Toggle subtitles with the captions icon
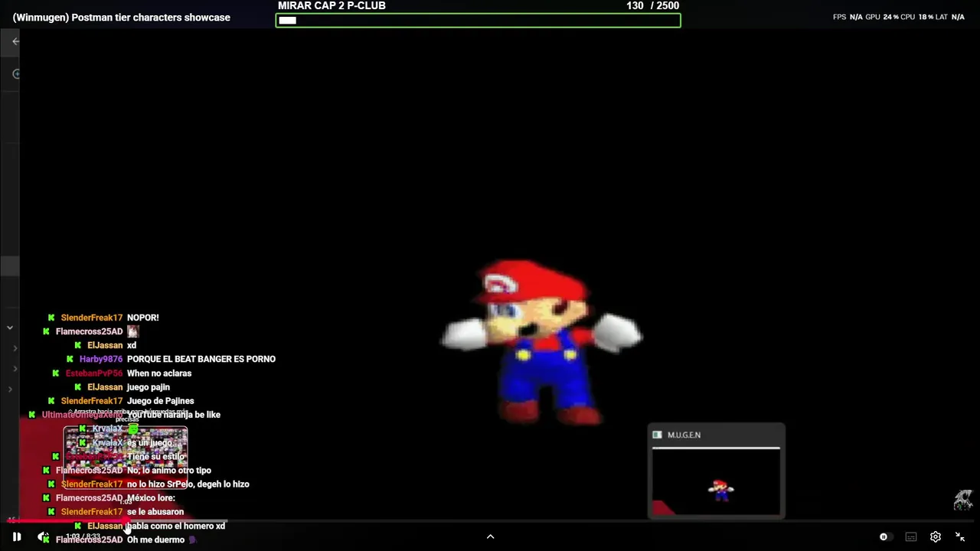Screen dimensions: 980x551 pyautogui.click(x=911, y=537)
